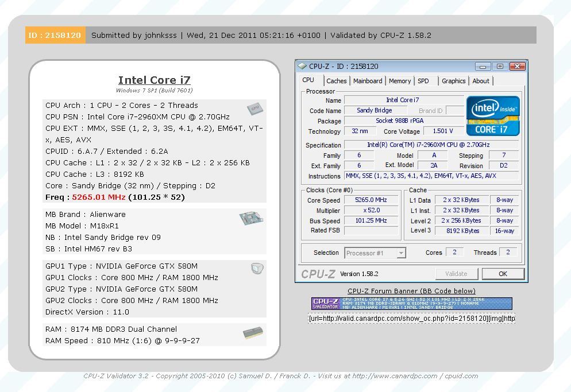Click the 'MB Model : M18xR1' line
Viewport: 571px width, 392px height.
82,226
